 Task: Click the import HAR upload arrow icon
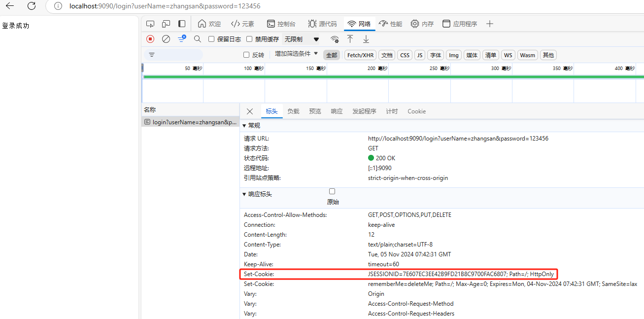click(350, 39)
